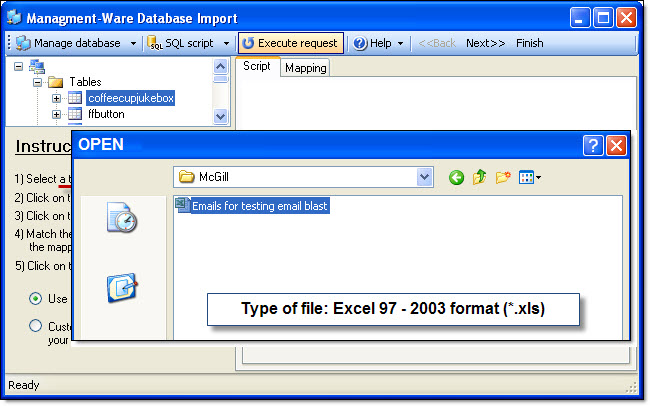
Task: Minimize the Database Import window
Action: pos(580,18)
